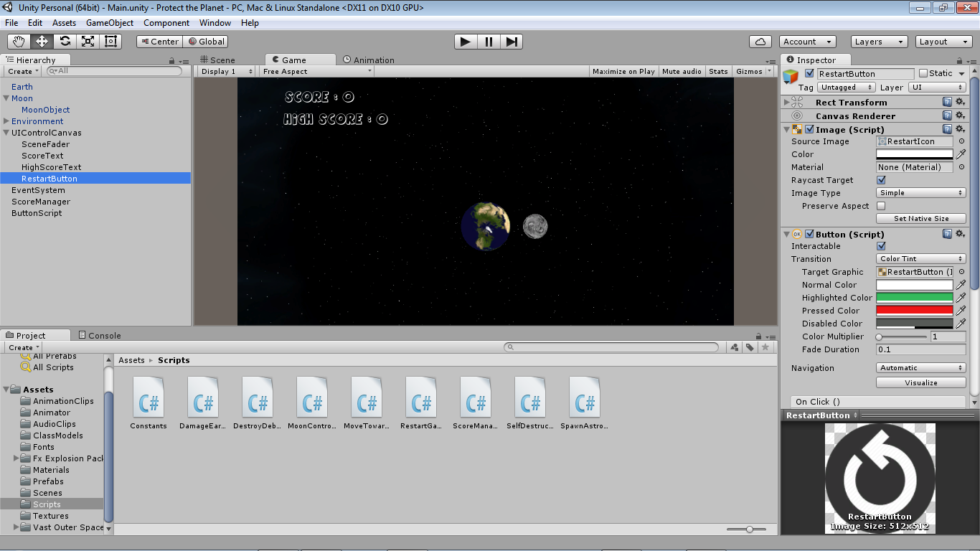Switch to the Scene tab

(x=218, y=60)
